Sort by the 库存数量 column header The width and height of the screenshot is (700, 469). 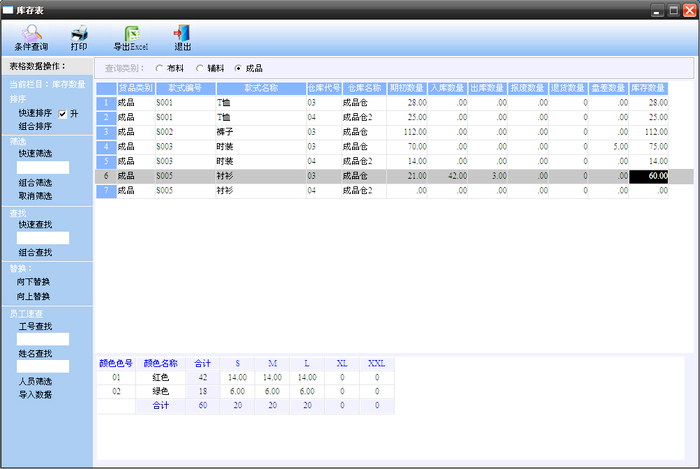(648, 88)
